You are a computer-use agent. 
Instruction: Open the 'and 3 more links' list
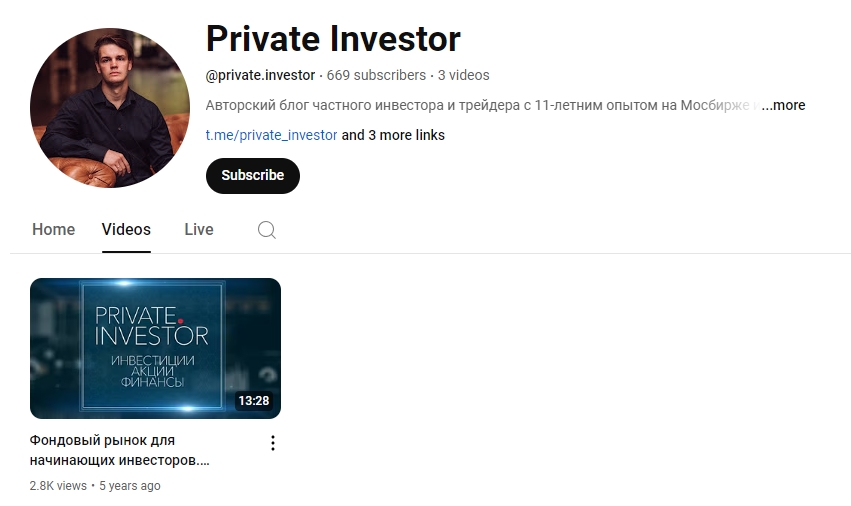point(393,135)
